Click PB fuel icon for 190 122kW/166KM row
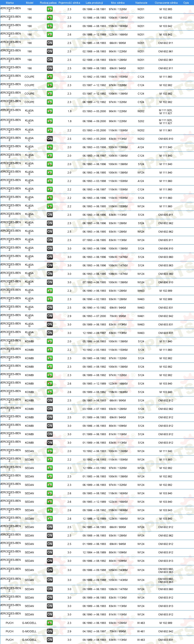This screenshot has height=644, width=194. [50, 35]
